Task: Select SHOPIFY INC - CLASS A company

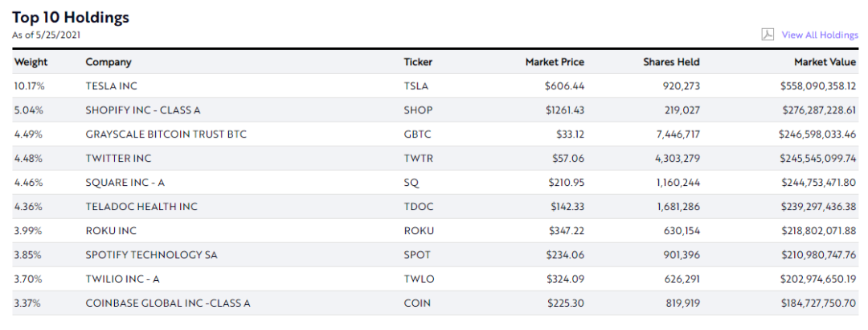Action: coord(143,109)
